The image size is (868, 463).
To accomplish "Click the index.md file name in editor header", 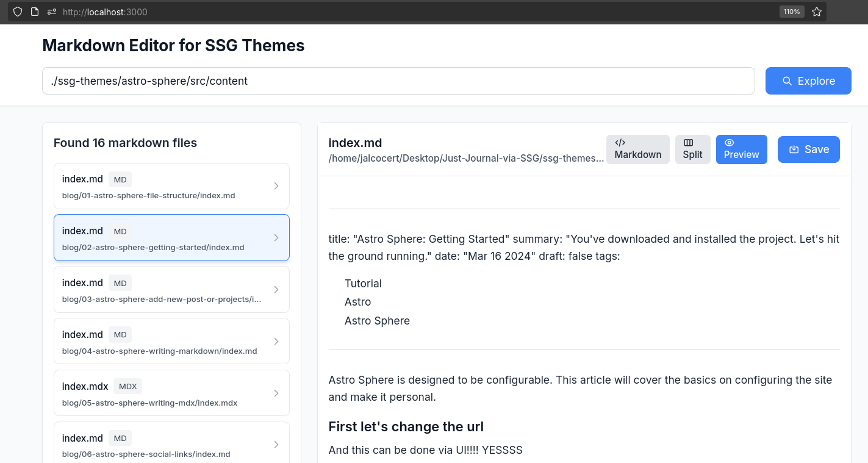I will [x=355, y=143].
